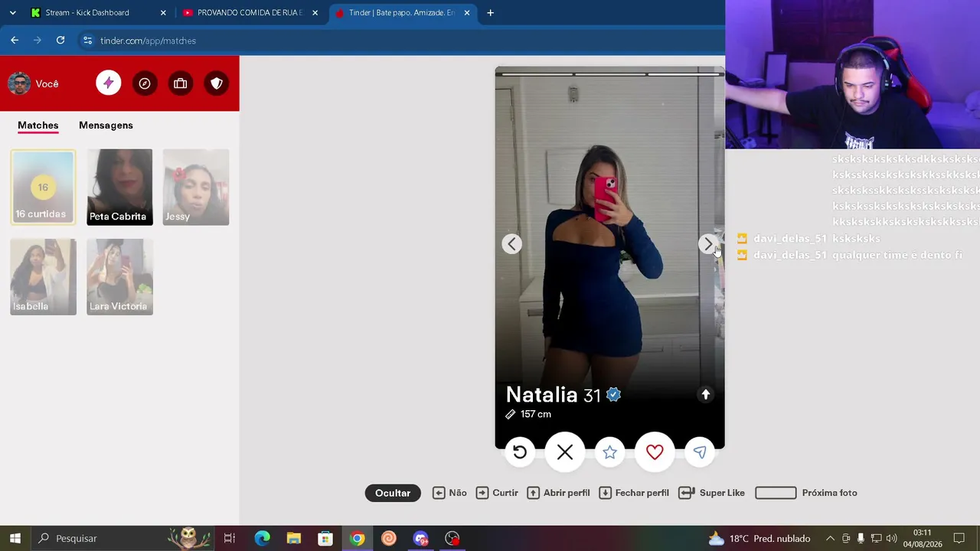Click the briefcase work mode icon

[180, 83]
